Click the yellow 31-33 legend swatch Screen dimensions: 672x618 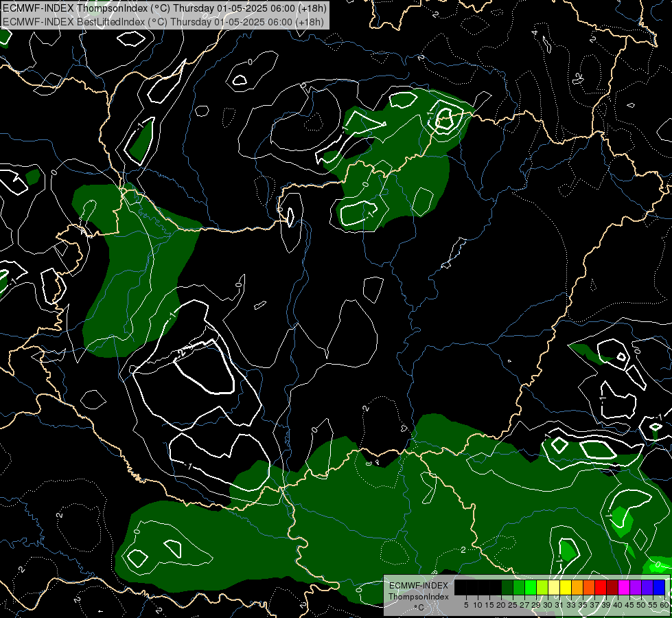pyautogui.click(x=566, y=587)
